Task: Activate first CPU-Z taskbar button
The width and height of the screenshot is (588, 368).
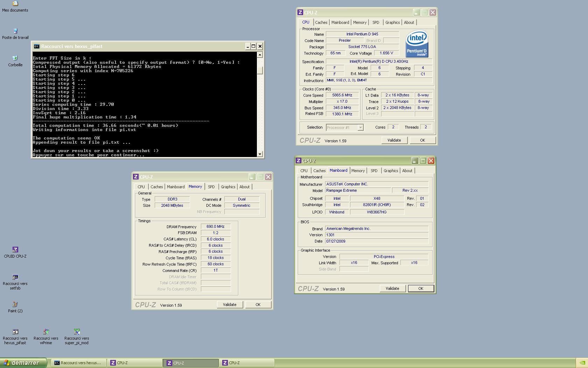Action: [135, 363]
